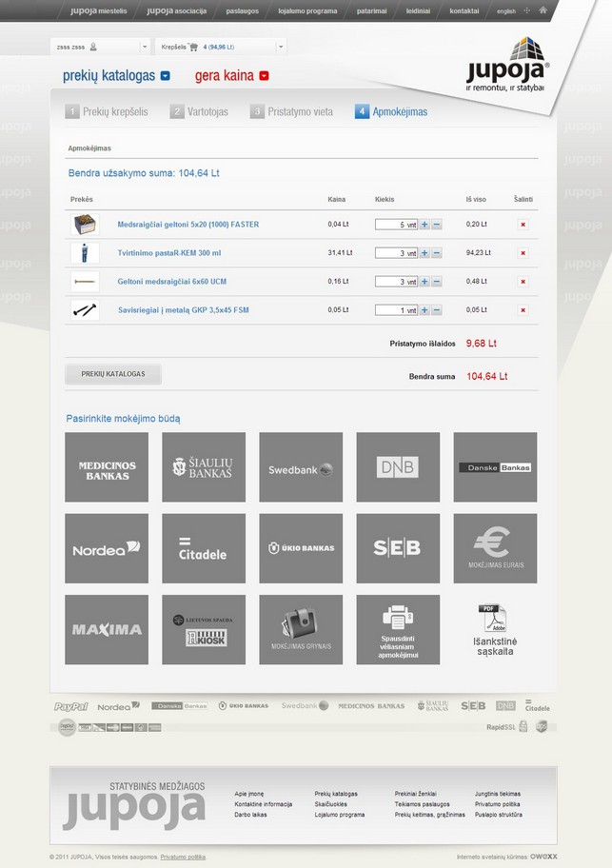Image resolution: width=612 pixels, height=868 pixels.
Task: Choose Šiaulių Bankas payment method
Action: (204, 467)
